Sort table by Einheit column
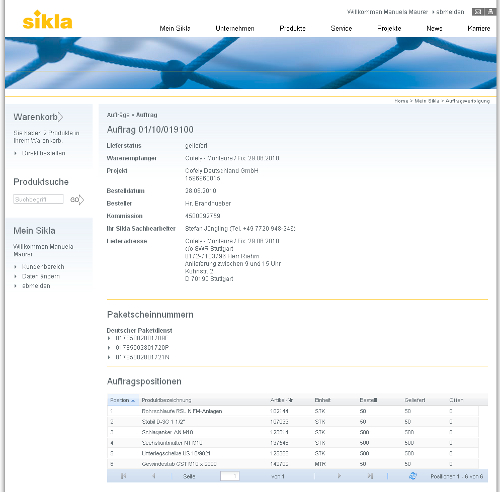This screenshot has width=500, height=492. click(322, 400)
